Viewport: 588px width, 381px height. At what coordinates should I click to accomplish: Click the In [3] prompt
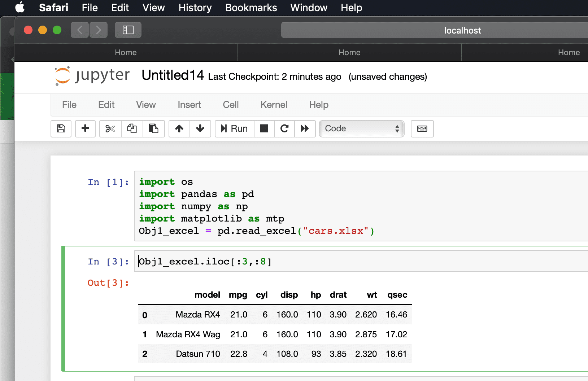(x=108, y=262)
